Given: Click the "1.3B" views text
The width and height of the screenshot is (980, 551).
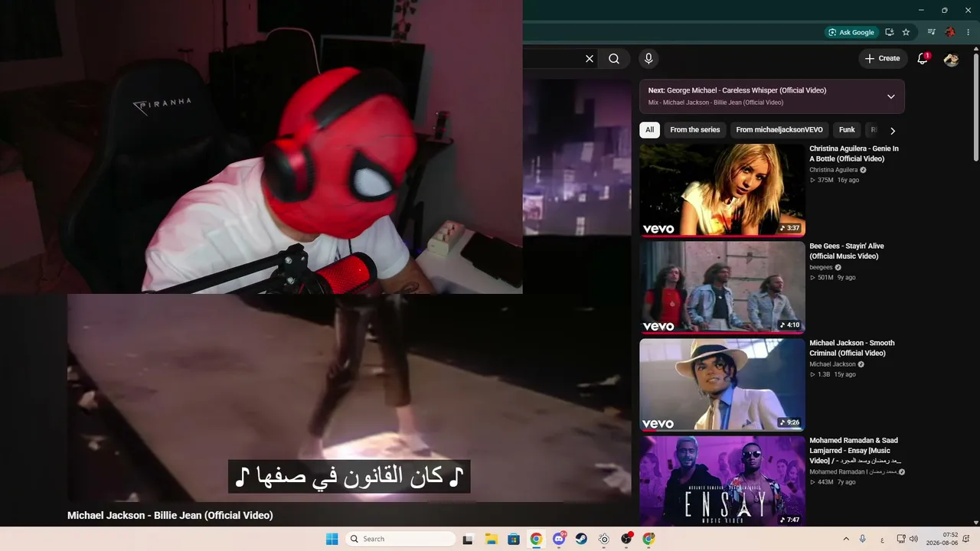Looking at the screenshot, I should (824, 375).
